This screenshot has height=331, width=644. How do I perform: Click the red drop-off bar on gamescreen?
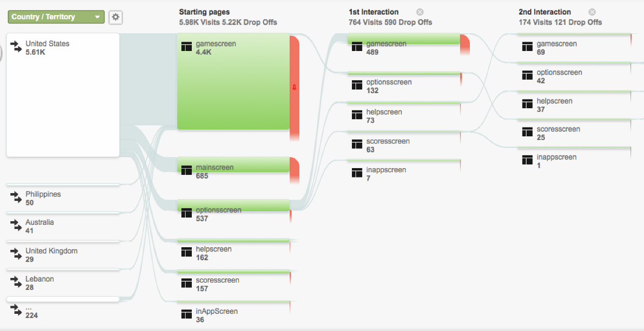pos(295,87)
